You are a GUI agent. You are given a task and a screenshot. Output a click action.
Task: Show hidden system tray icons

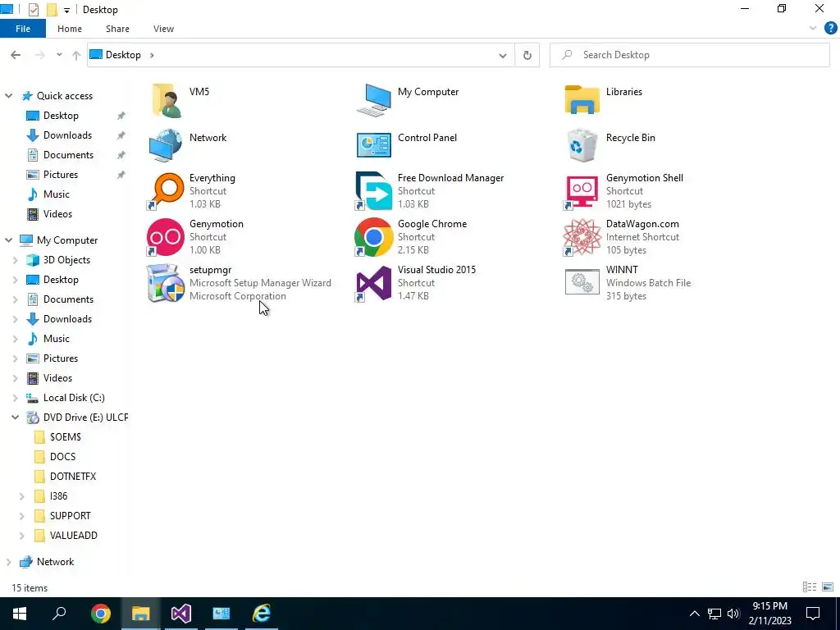click(x=694, y=614)
